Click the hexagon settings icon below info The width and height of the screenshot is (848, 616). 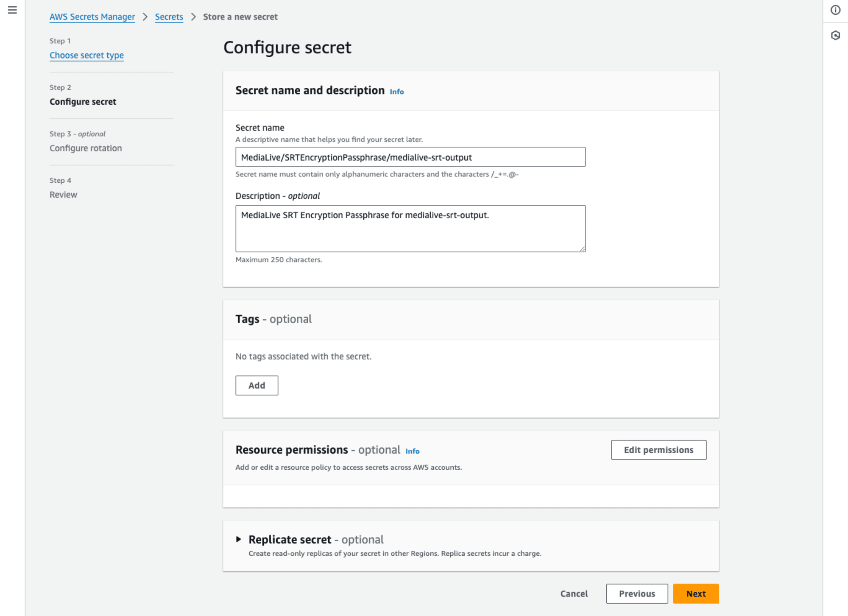click(835, 35)
